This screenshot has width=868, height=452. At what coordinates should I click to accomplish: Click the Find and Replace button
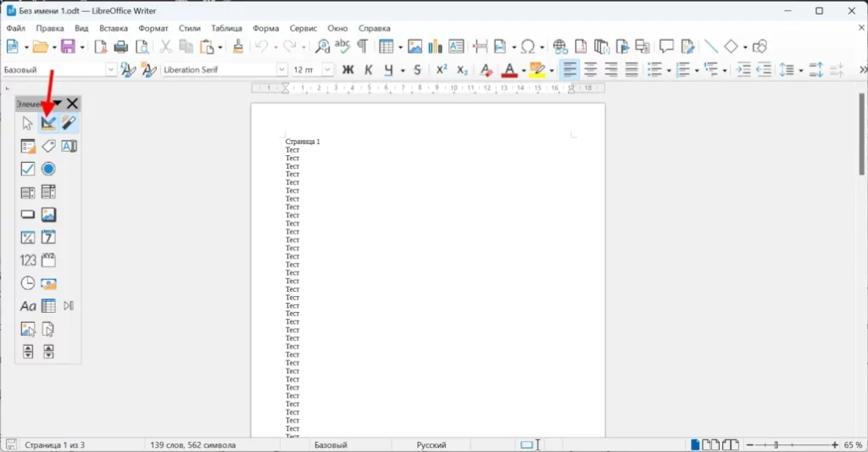322,47
